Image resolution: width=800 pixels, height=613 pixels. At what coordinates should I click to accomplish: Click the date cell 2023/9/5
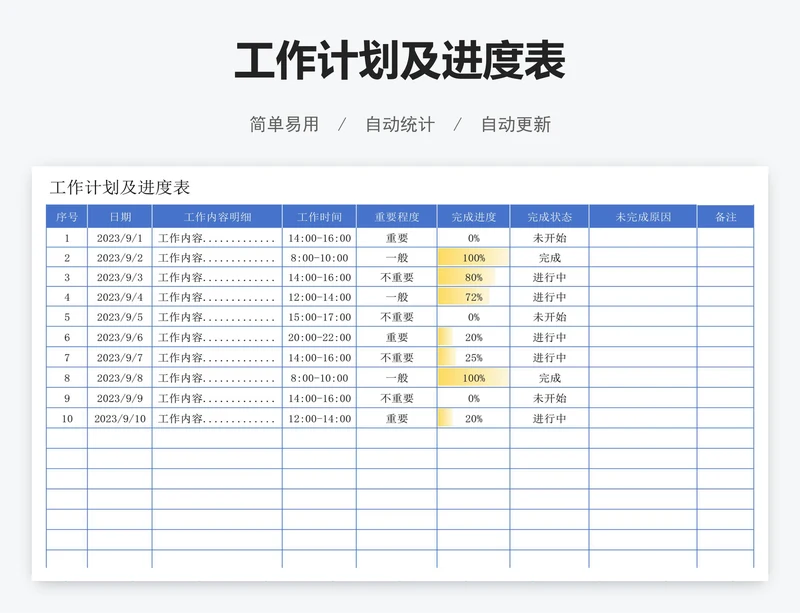(120, 317)
